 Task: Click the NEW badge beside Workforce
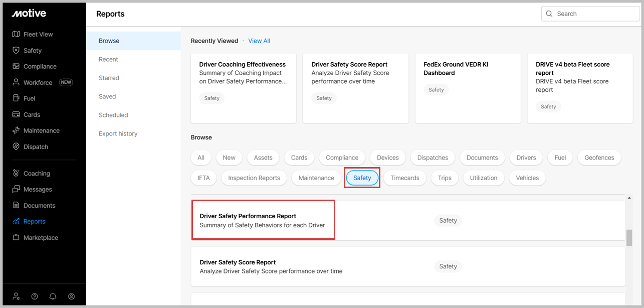tap(66, 82)
